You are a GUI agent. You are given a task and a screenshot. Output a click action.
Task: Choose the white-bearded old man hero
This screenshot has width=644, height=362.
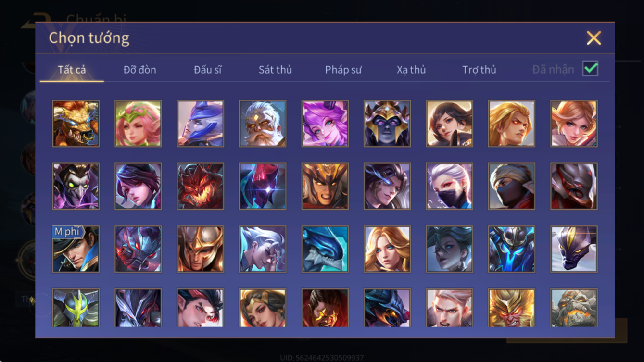tap(263, 124)
